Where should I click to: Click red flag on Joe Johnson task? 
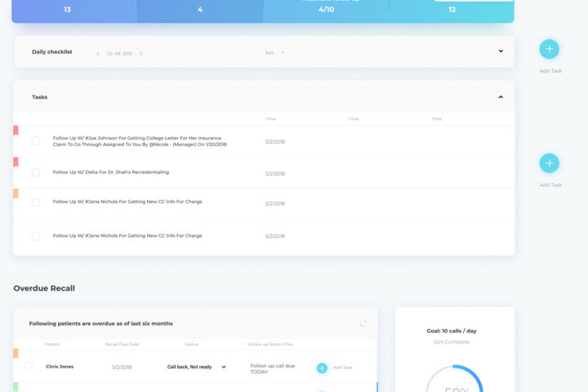click(16, 130)
